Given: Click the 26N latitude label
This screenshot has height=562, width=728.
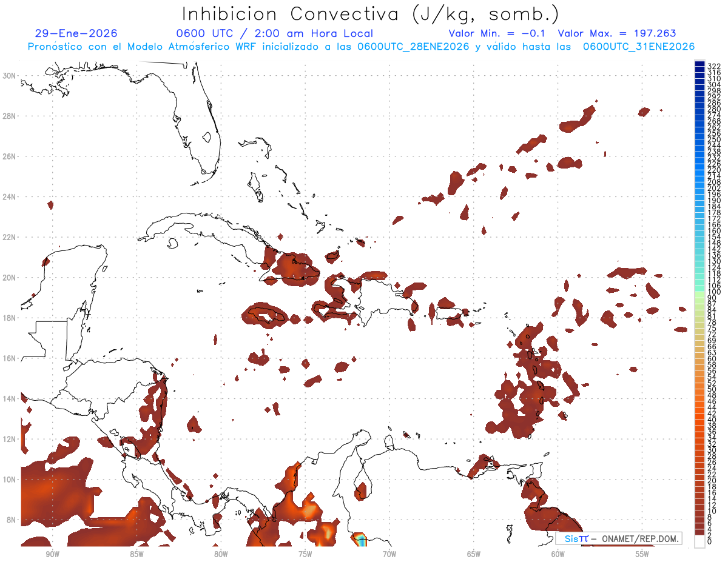Looking at the screenshot, I should 9,156.
